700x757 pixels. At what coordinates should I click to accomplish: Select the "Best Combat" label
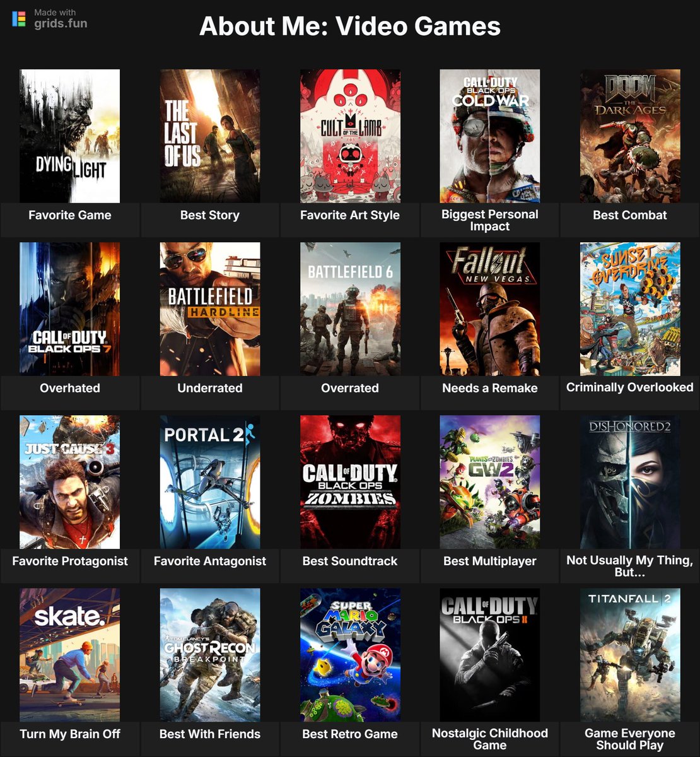tap(630, 215)
